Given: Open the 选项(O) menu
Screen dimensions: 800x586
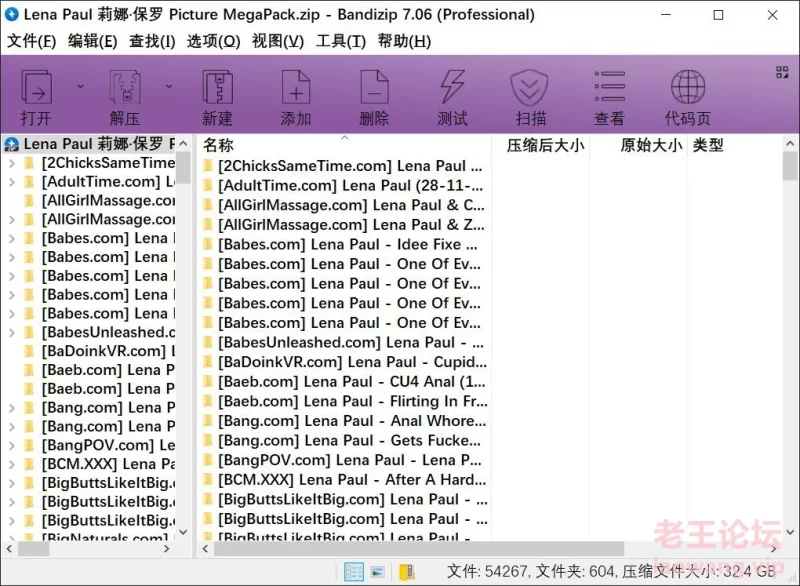Looking at the screenshot, I should pyautogui.click(x=213, y=41).
